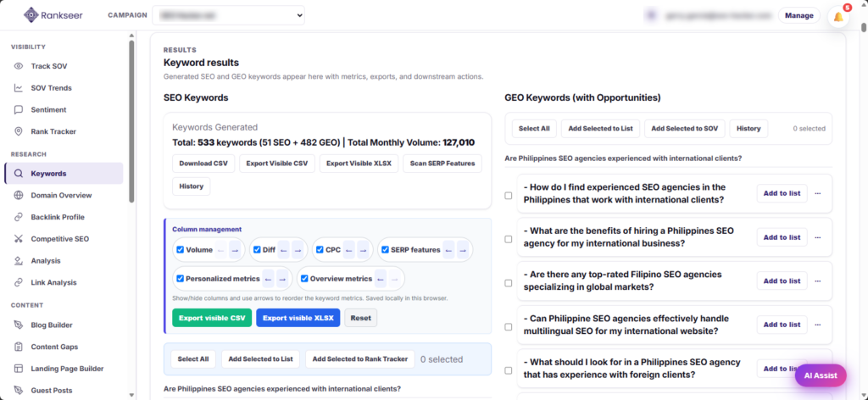Open more options for 'How do I find experienced' keyword
This screenshot has height=400, width=868.
(x=818, y=193)
